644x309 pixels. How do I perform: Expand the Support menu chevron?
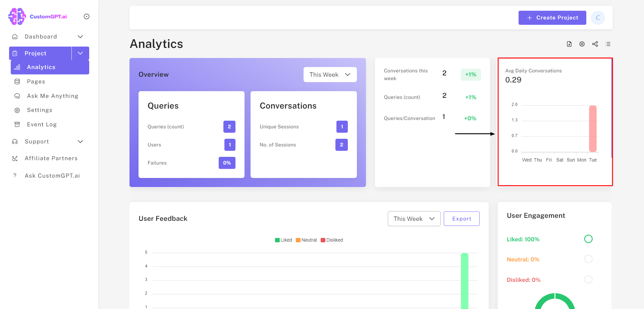click(x=80, y=141)
